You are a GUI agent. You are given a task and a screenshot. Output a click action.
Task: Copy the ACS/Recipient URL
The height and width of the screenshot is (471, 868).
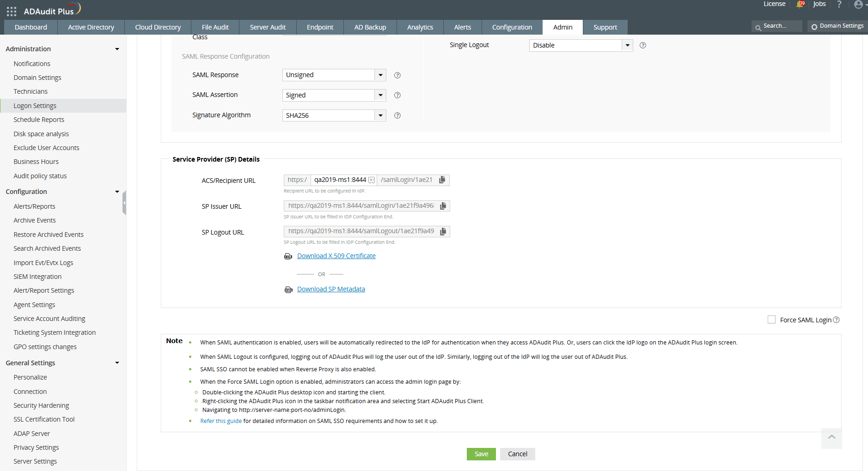[x=442, y=180]
